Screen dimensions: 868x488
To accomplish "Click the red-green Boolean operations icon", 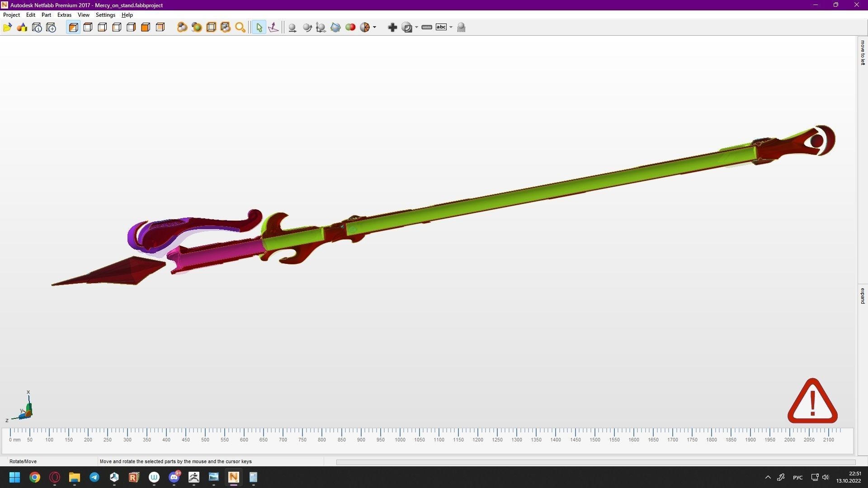I will [350, 28].
